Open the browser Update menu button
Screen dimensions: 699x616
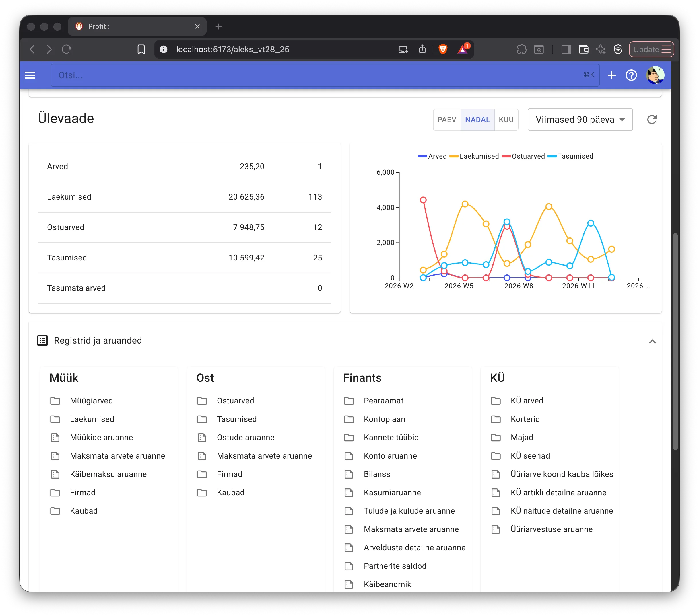(x=651, y=50)
